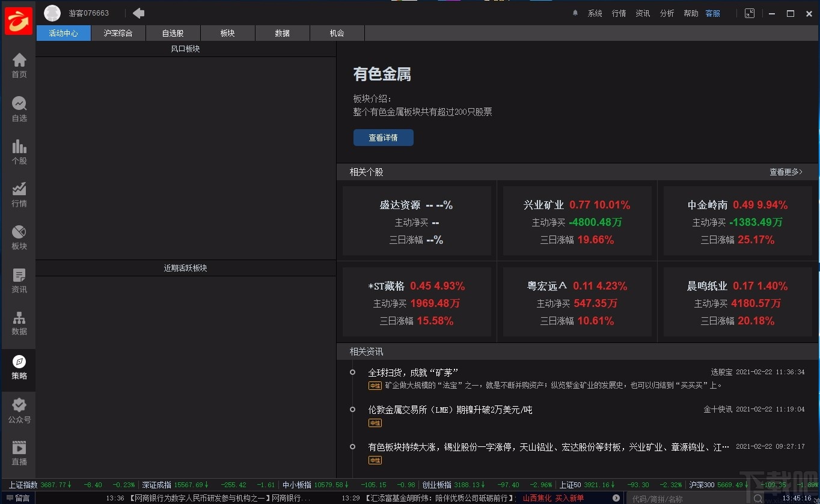
Task: Switch to the 机会 tab
Action: (x=336, y=33)
